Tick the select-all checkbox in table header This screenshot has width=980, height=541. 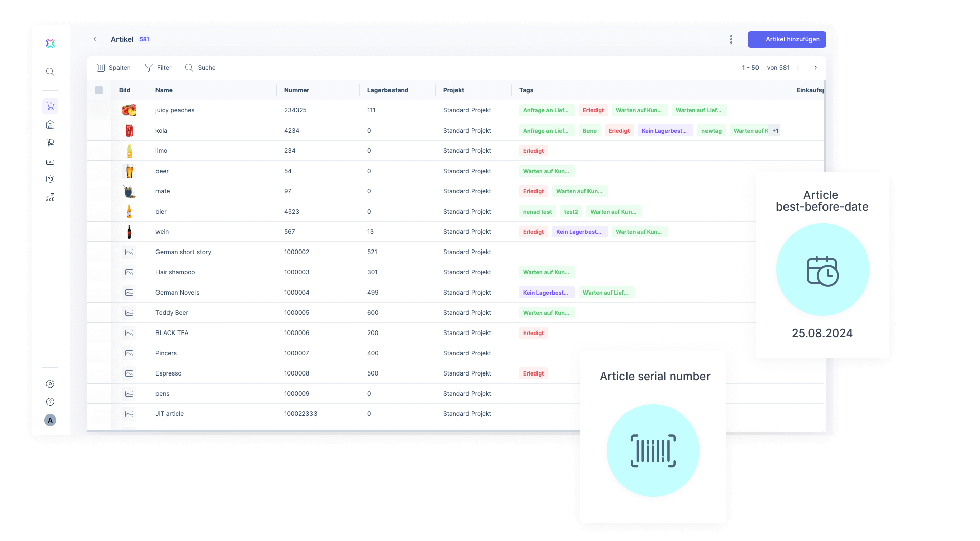pyautogui.click(x=99, y=90)
